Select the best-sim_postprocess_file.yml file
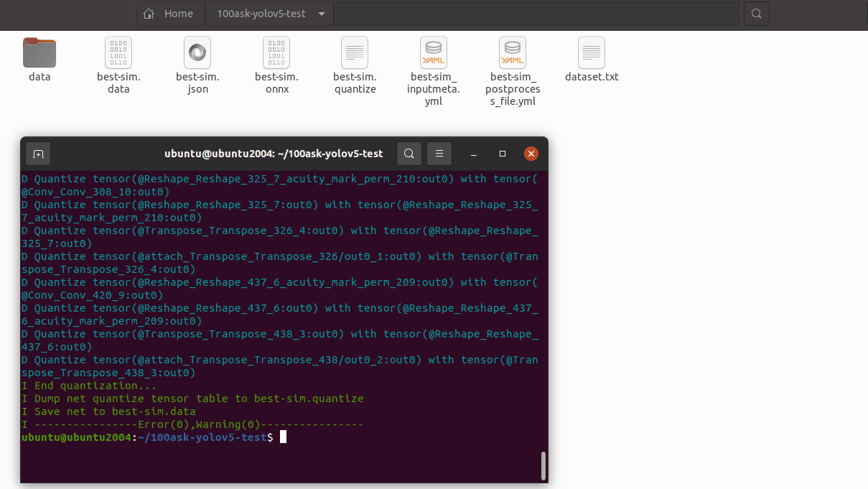This screenshot has width=868, height=489. pyautogui.click(x=513, y=53)
